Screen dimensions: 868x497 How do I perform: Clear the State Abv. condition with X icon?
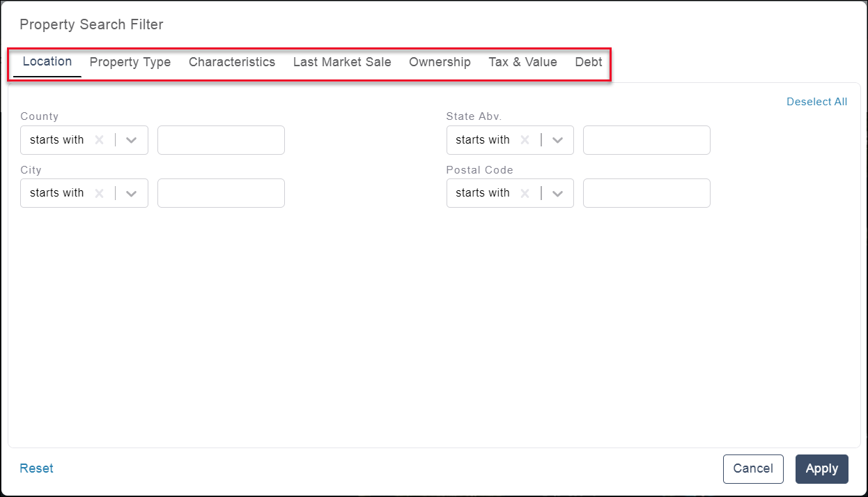(x=525, y=140)
